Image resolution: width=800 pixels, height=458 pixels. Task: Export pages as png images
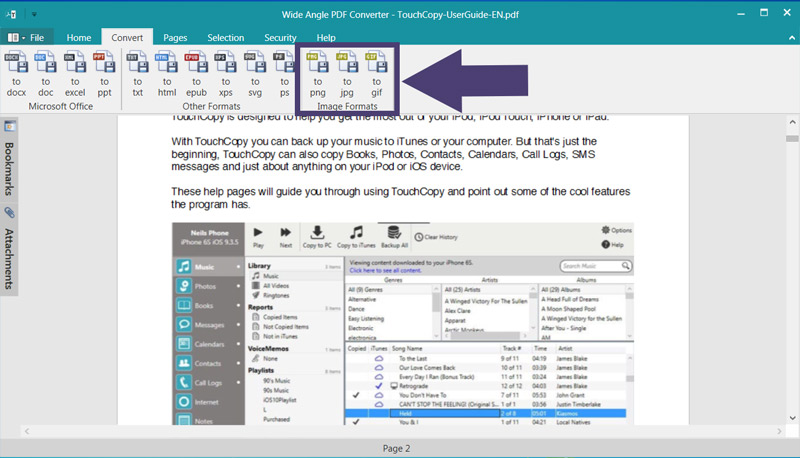click(x=317, y=73)
